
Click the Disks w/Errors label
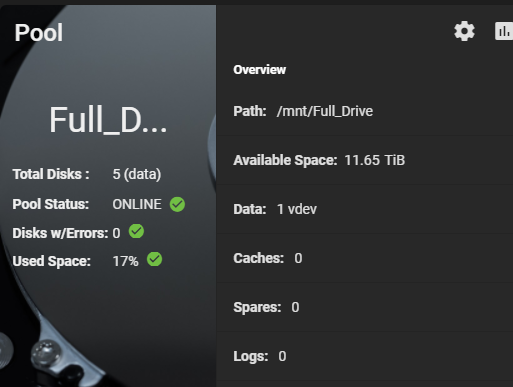(x=60, y=233)
